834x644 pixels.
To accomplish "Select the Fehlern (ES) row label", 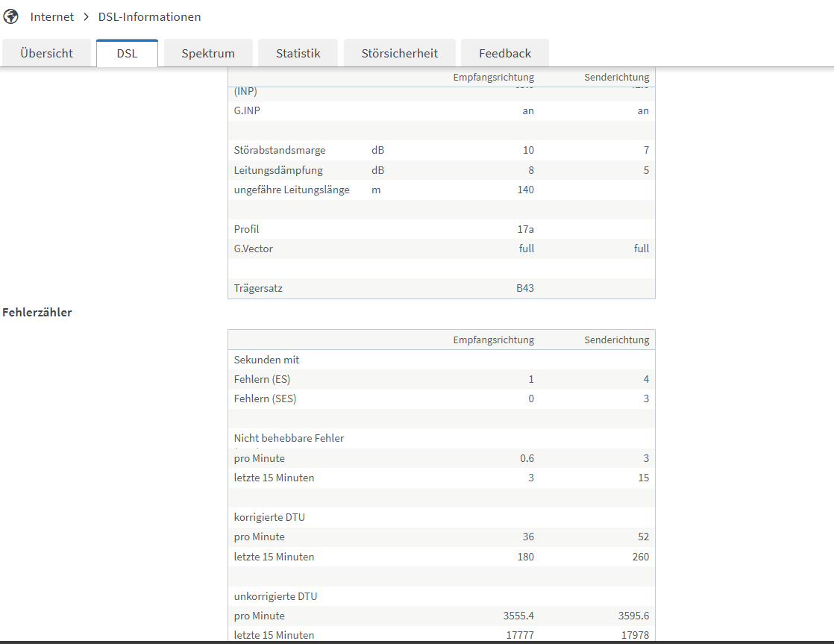I will 262,380.
